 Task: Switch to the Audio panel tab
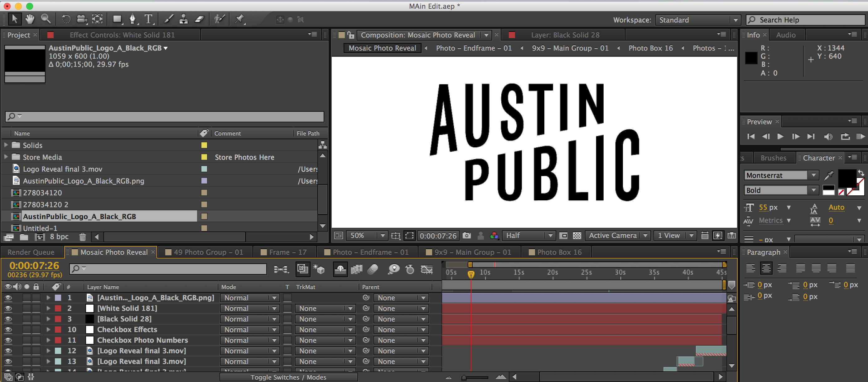pyautogui.click(x=785, y=35)
